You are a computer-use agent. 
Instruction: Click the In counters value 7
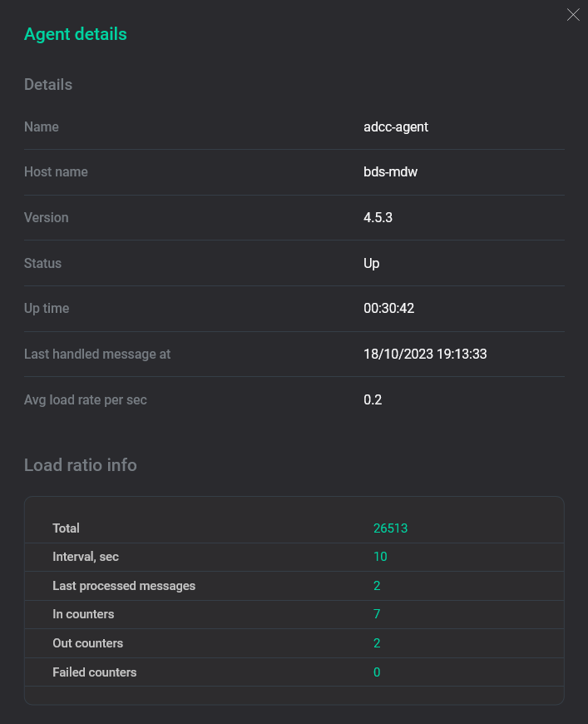click(x=377, y=614)
